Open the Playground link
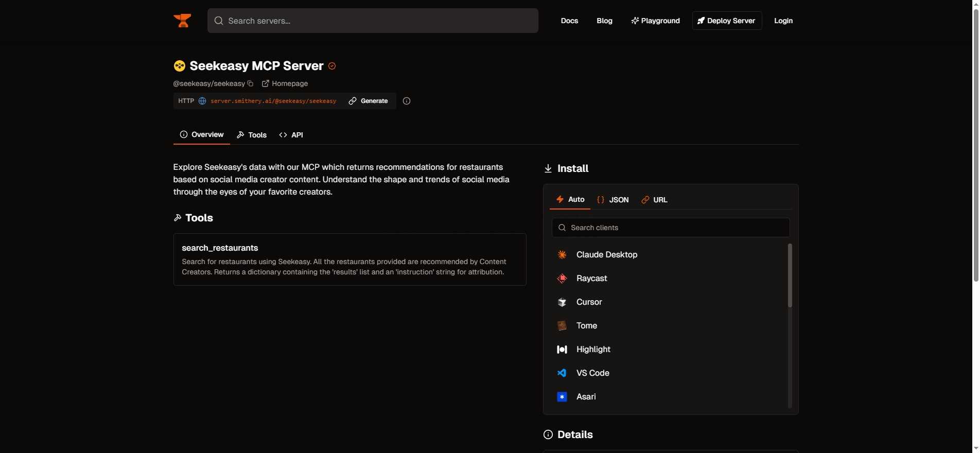Image resolution: width=980 pixels, height=453 pixels. (x=655, y=21)
